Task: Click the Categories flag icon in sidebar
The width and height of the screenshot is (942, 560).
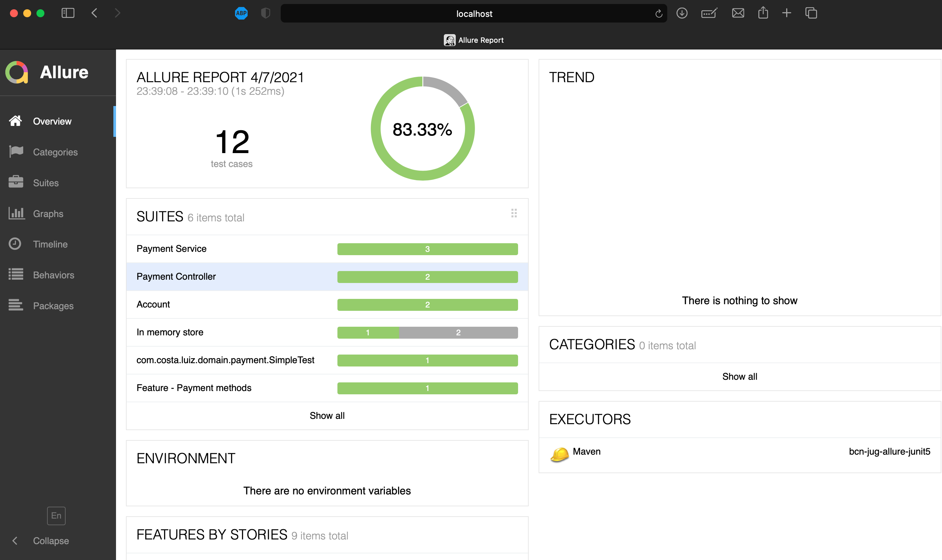Action: click(x=16, y=152)
